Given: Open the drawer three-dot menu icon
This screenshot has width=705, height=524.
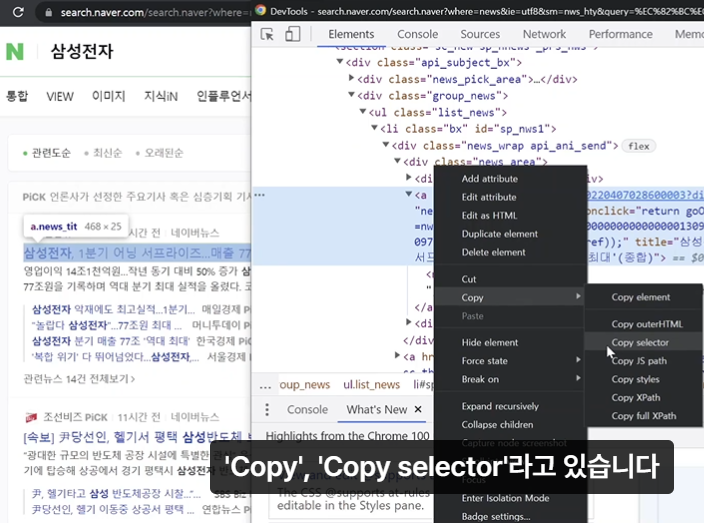Looking at the screenshot, I should click(267, 409).
